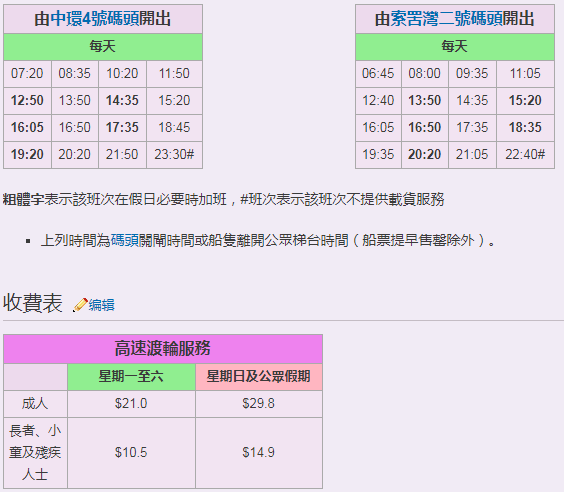
Task: Click the 23:30# last sailing cell
Action: [x=174, y=155]
